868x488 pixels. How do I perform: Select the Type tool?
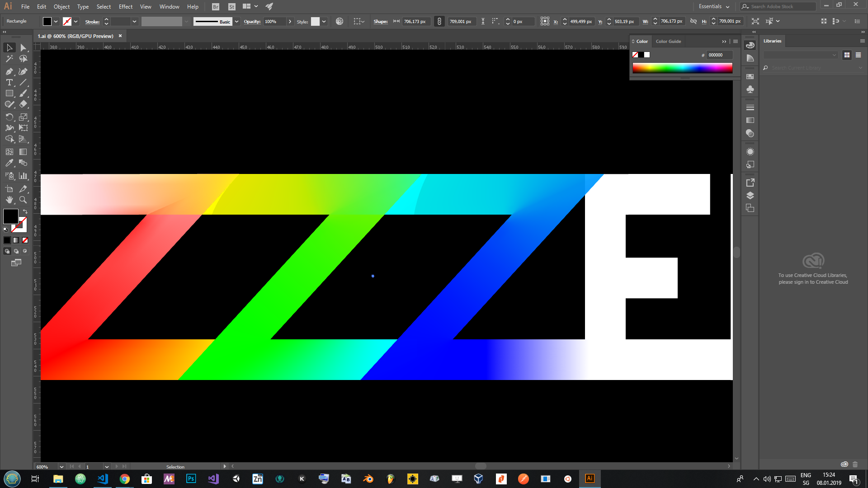(x=9, y=82)
